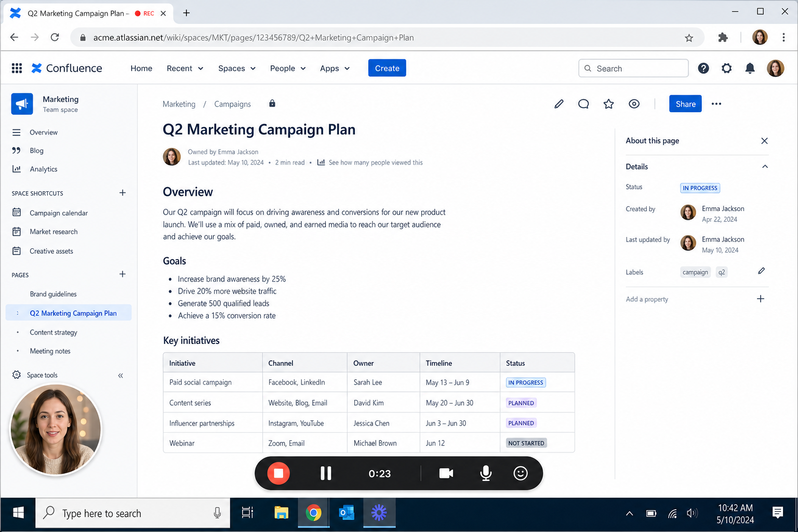Open the Recent dropdown menu

point(185,68)
